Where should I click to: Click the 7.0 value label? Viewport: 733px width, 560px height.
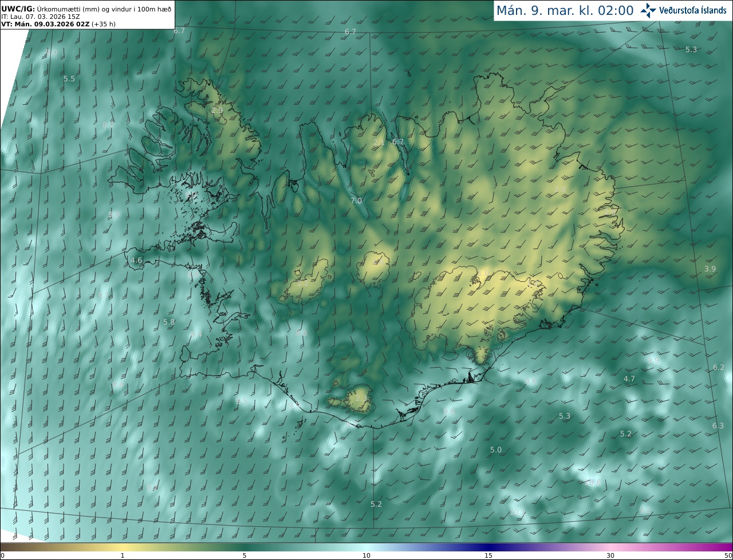point(356,200)
